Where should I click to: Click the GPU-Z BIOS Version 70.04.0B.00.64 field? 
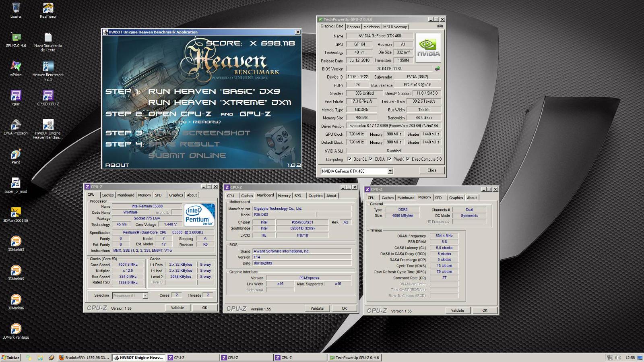(389, 68)
